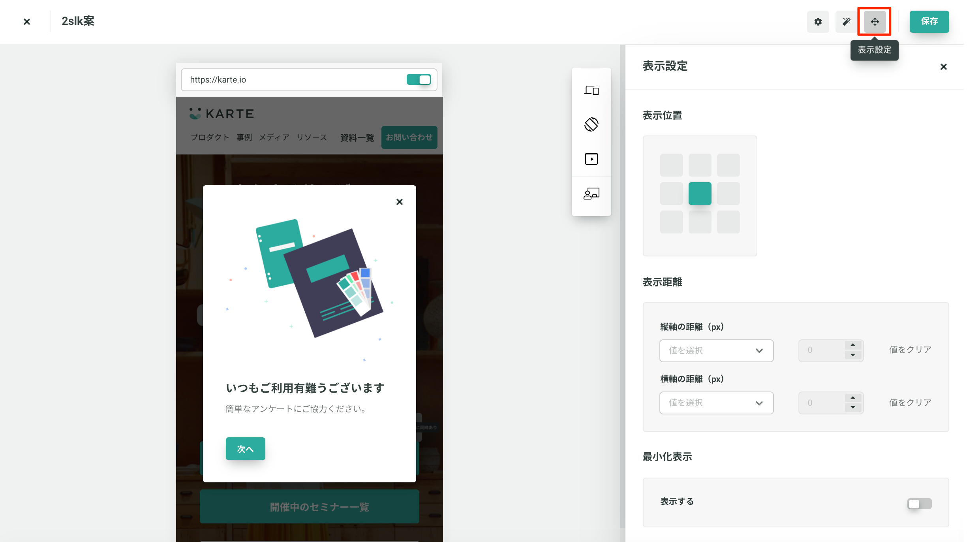This screenshot has height=542, width=980.
Task: Toggle the switch beside https://karte.io URL
Action: 419,80
